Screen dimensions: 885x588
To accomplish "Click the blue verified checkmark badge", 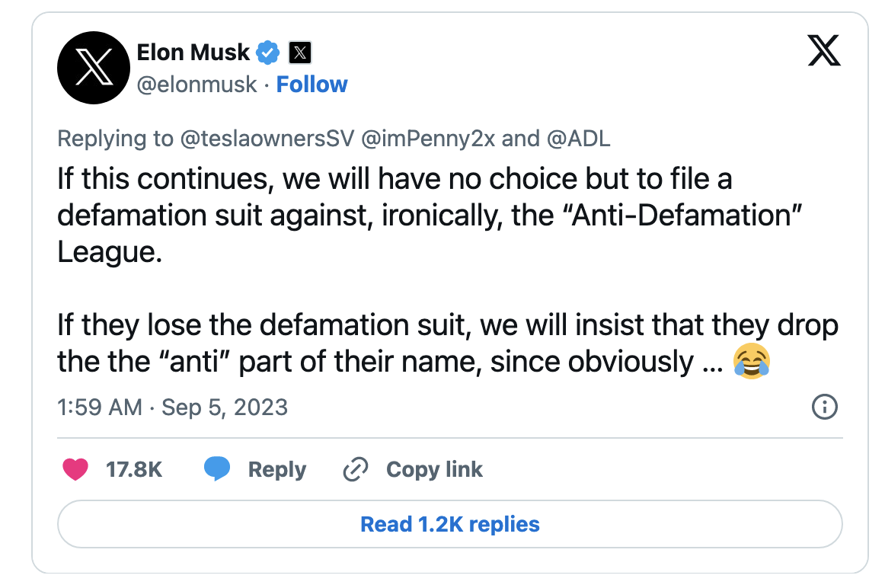I will pos(267,53).
